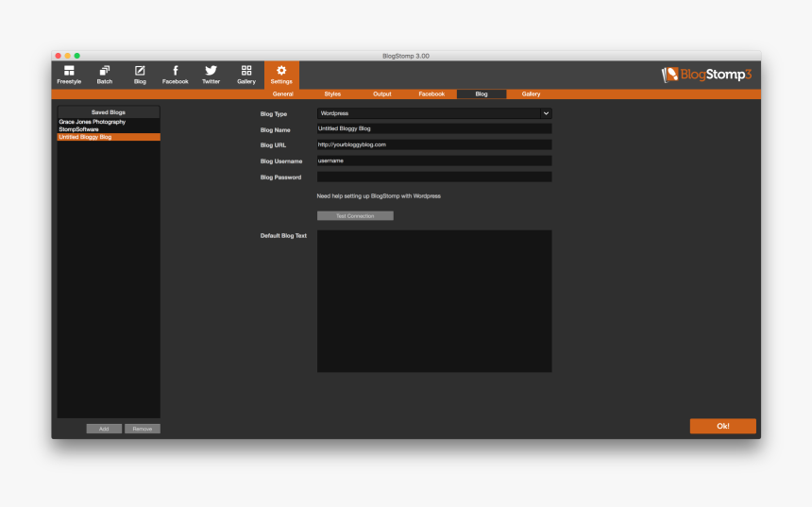812x507 pixels.
Task: Select the Settings gear icon
Action: 281,75
